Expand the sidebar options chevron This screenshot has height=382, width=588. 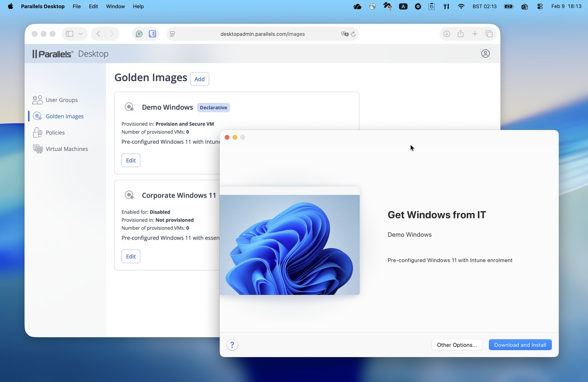[x=80, y=34]
